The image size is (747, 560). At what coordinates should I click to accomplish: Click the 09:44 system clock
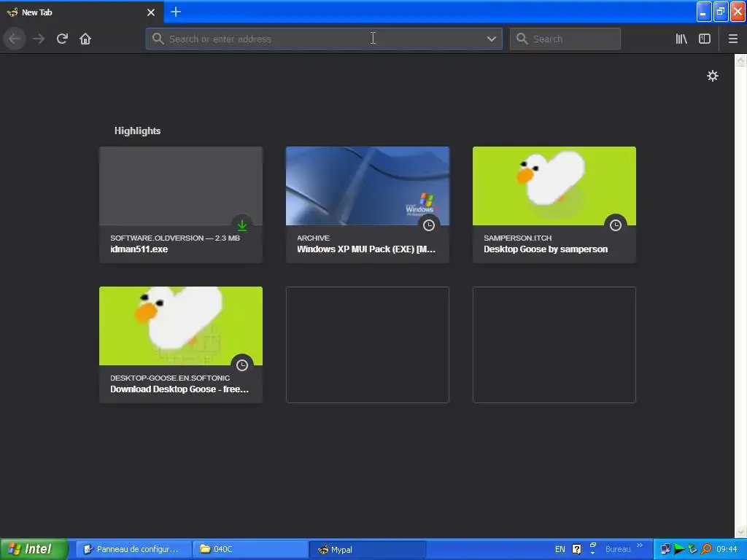coord(727,549)
